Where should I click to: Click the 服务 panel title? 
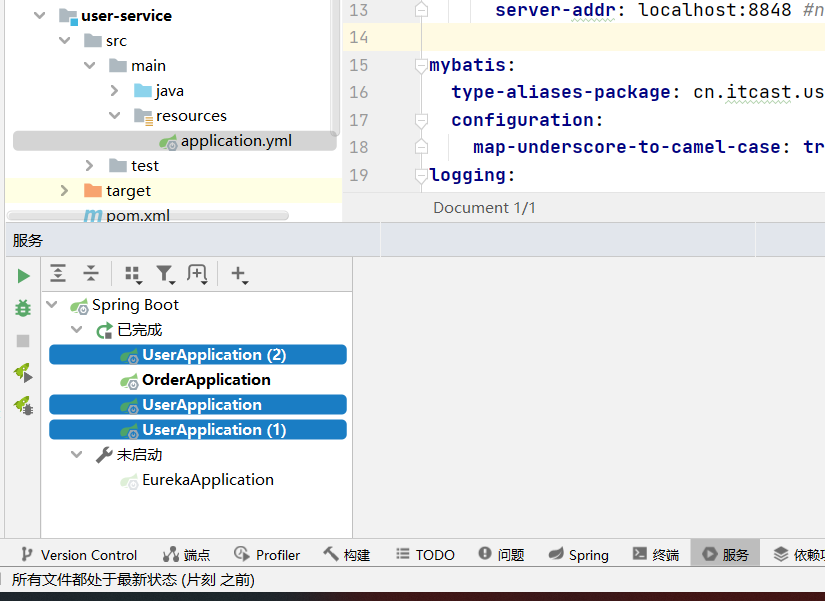tap(28, 241)
